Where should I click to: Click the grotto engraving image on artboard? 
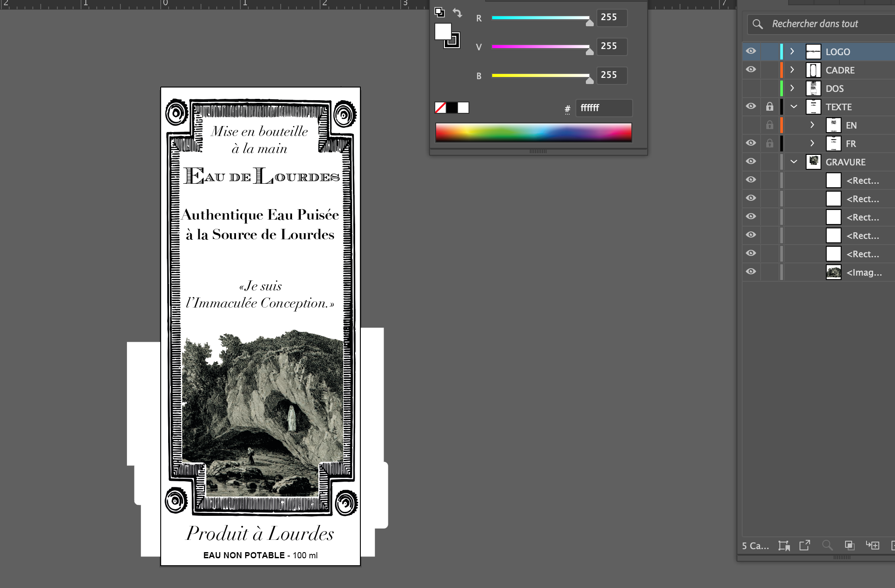tap(262, 413)
